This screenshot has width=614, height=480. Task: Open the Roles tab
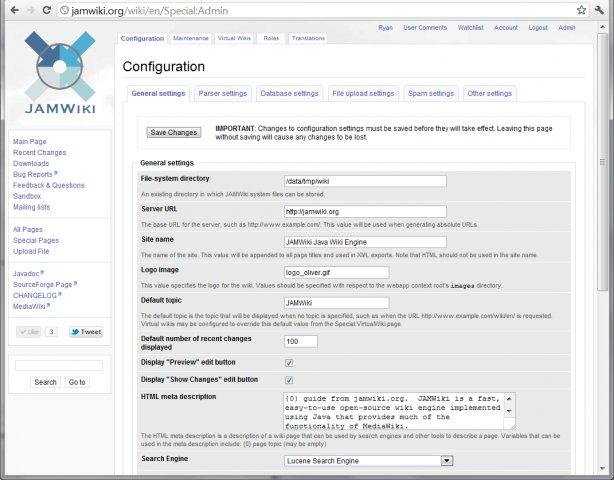pos(271,38)
